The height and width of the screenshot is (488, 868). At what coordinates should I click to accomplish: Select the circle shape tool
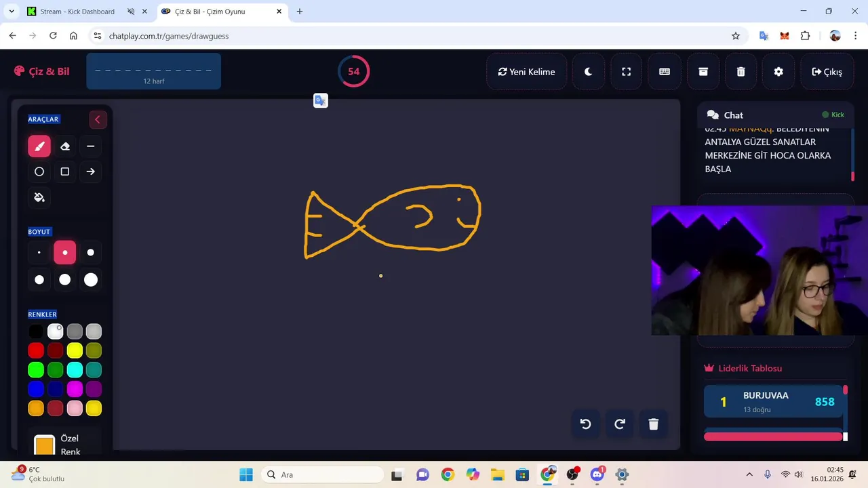[x=39, y=171]
